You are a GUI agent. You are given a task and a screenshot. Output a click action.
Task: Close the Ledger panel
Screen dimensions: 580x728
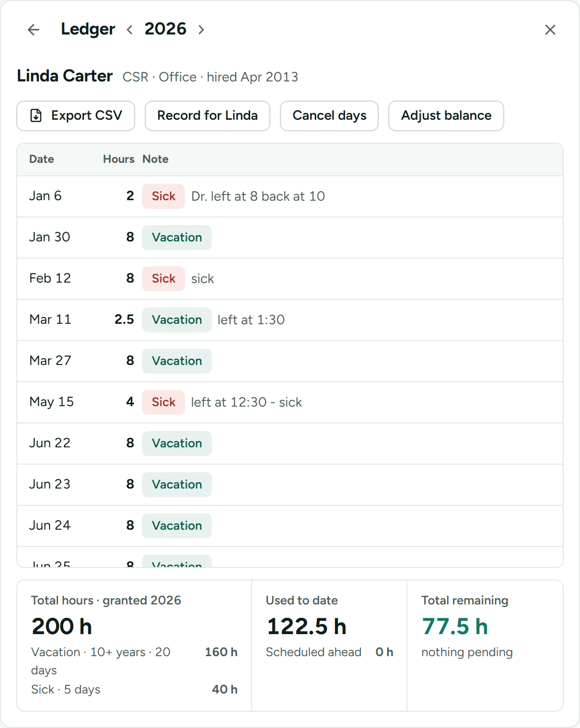(x=550, y=30)
